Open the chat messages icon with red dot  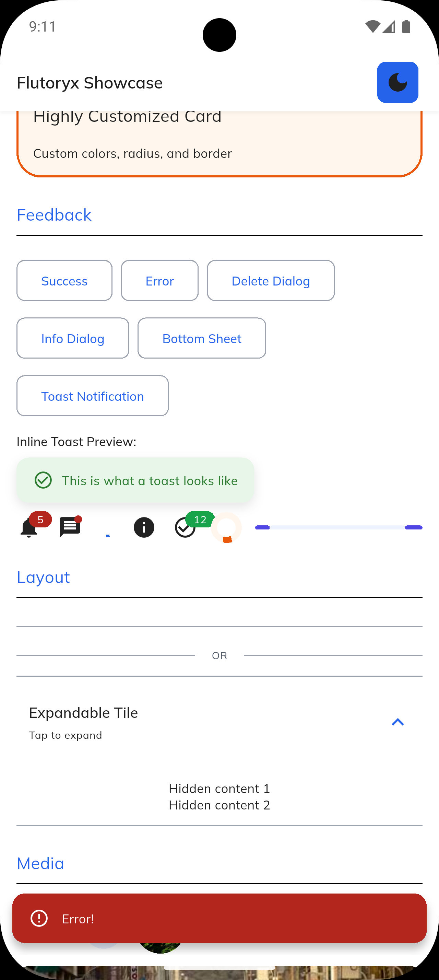[x=70, y=527]
